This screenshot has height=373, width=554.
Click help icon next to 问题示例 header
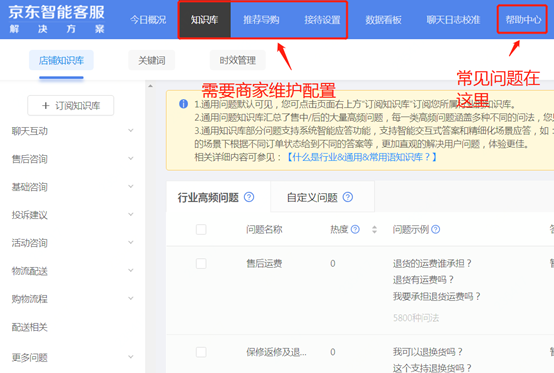pos(436,229)
